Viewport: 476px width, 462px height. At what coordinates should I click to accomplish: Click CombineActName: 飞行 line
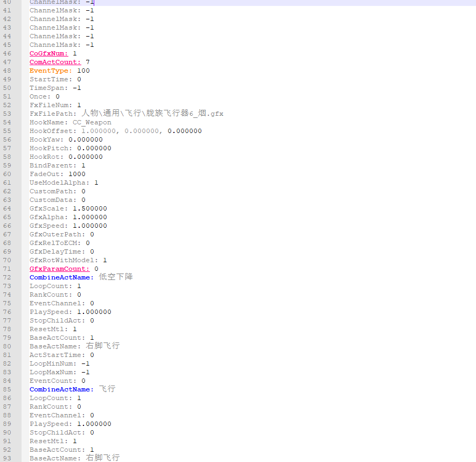73,389
